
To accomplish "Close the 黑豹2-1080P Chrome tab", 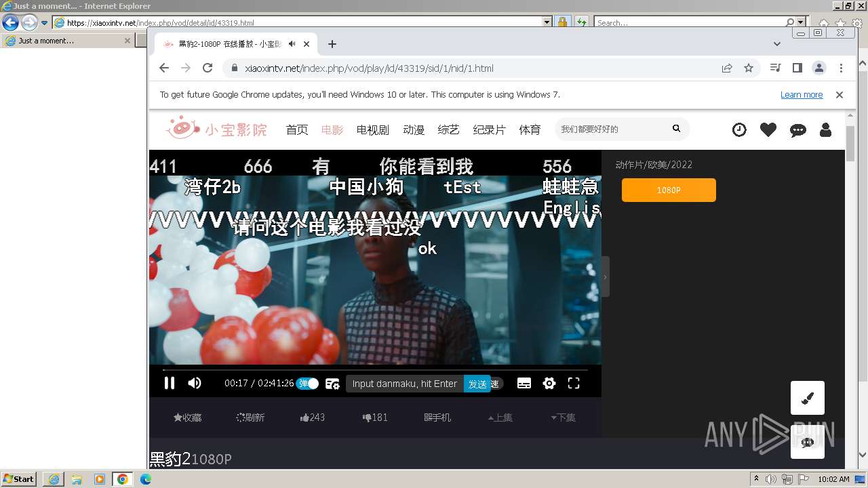I will pos(307,44).
